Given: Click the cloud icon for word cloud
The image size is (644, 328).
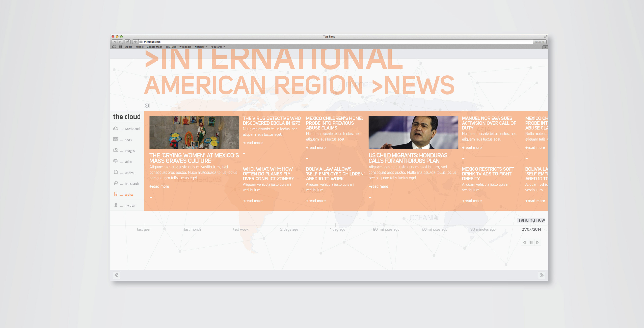Looking at the screenshot, I should [x=116, y=128].
